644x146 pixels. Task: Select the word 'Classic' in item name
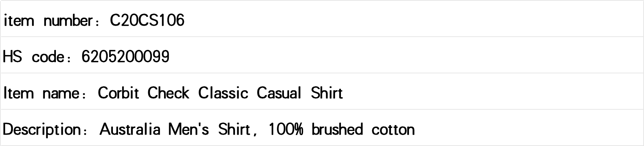223,93
